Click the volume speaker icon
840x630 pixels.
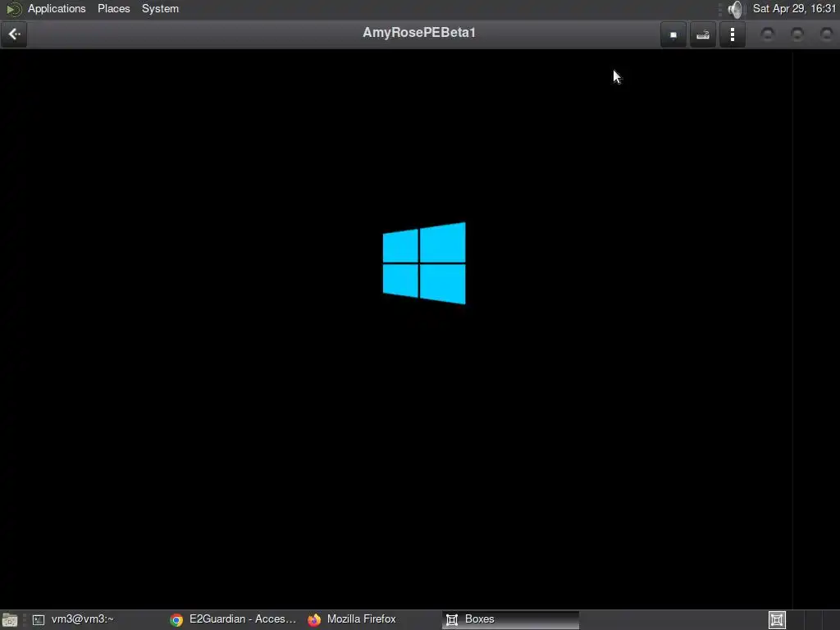point(736,9)
